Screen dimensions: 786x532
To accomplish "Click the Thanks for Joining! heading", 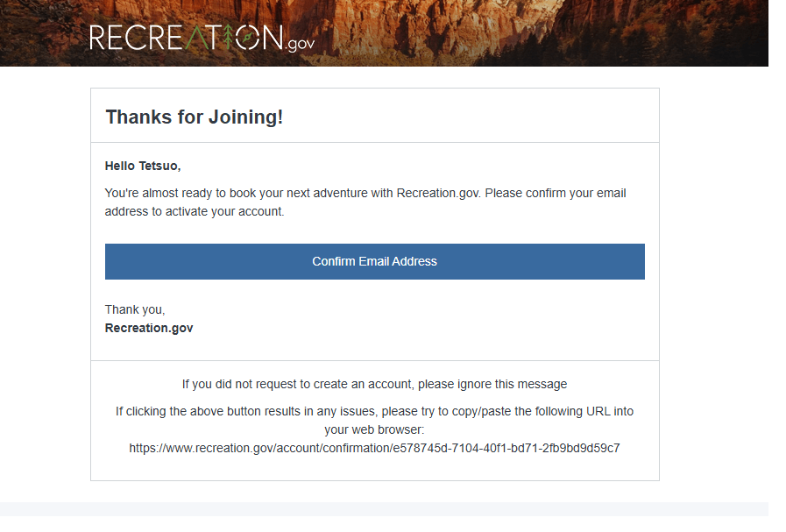I will (194, 117).
